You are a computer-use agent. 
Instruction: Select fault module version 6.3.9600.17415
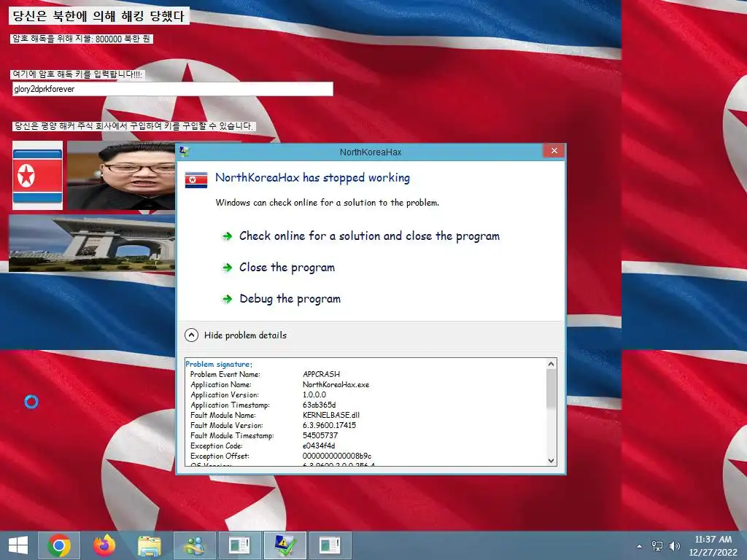pyautogui.click(x=329, y=425)
